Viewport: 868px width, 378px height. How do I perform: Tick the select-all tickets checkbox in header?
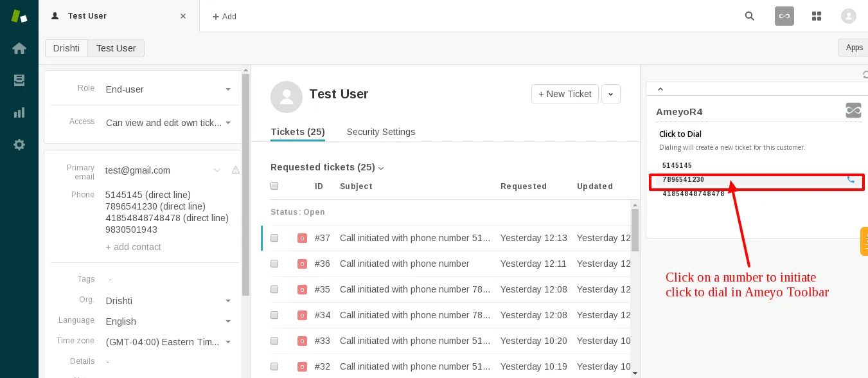(x=274, y=186)
